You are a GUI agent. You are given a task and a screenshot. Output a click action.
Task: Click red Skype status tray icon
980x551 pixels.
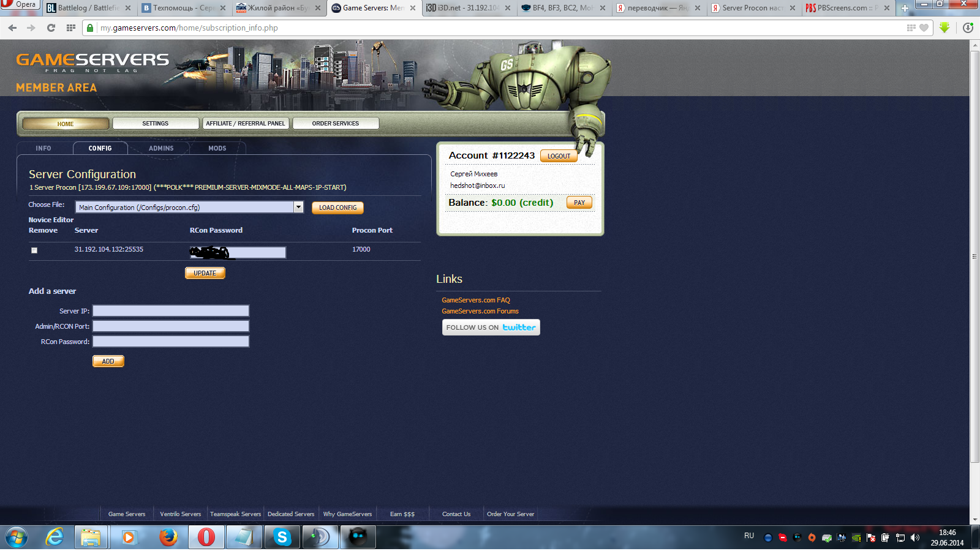pyautogui.click(x=782, y=538)
